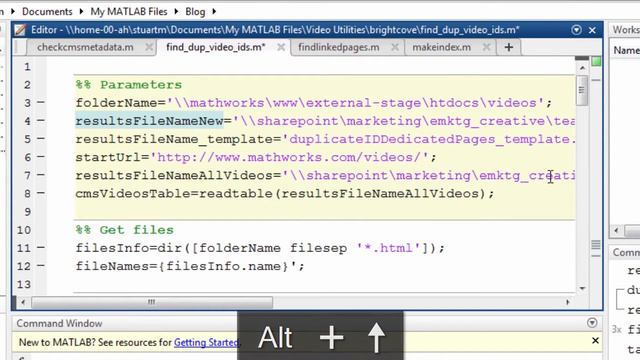Set breakpoint dash on line 12
Image resolution: width=640 pixels, height=360 pixels.
point(41,266)
